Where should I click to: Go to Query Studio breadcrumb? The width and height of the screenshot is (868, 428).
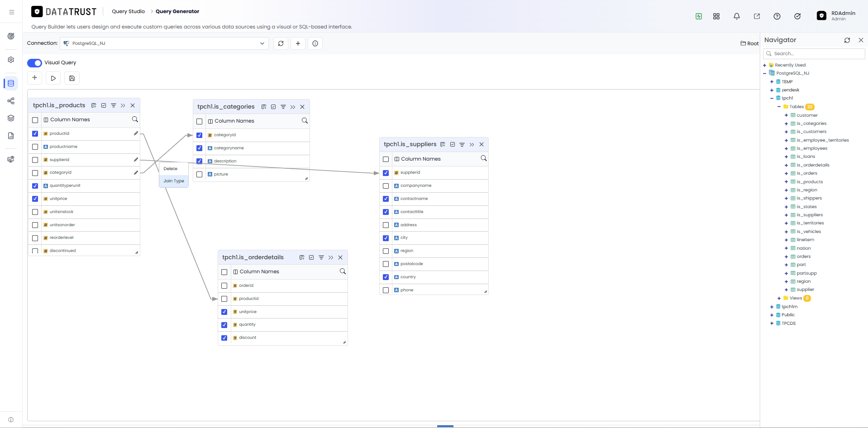coord(129,11)
